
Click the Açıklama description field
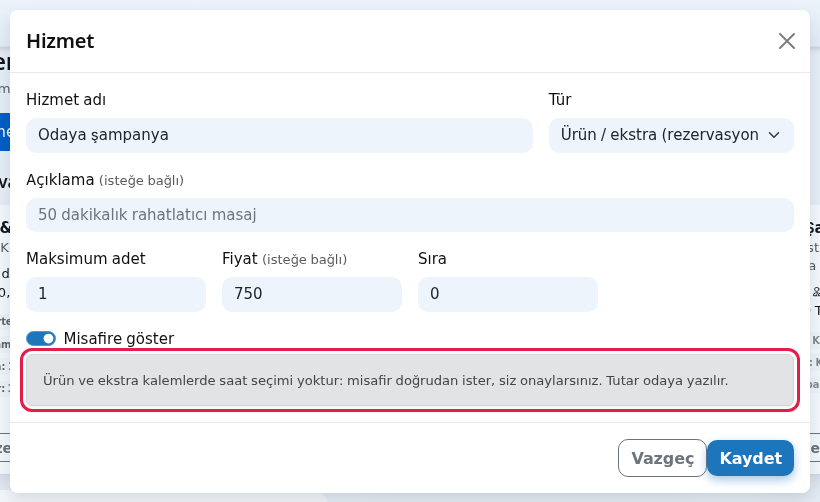coord(410,215)
